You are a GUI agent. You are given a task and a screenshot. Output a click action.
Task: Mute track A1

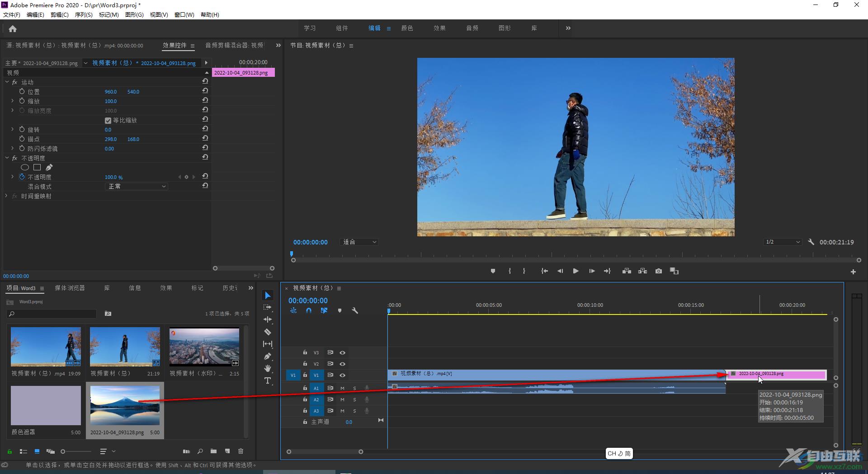coord(342,388)
